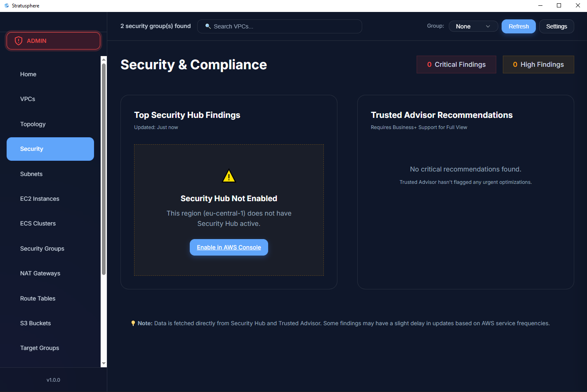Screen dimensions: 587x392
Task: Click the lightbulb icon next to the Note
Action: pos(133,323)
